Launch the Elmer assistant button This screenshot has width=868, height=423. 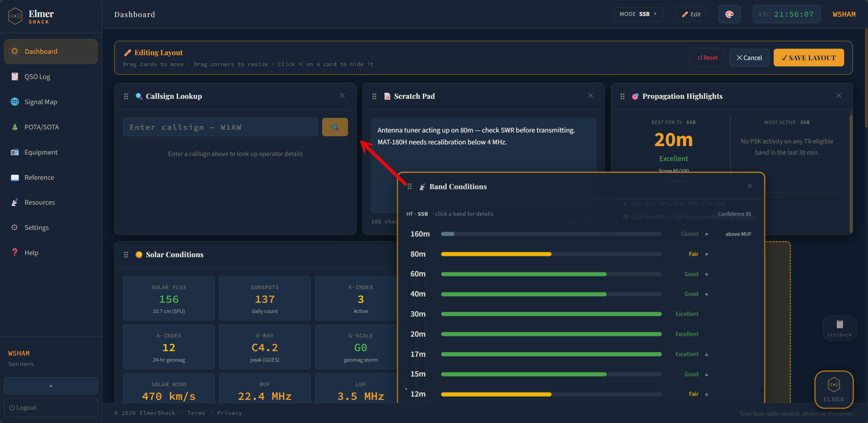pyautogui.click(x=834, y=389)
